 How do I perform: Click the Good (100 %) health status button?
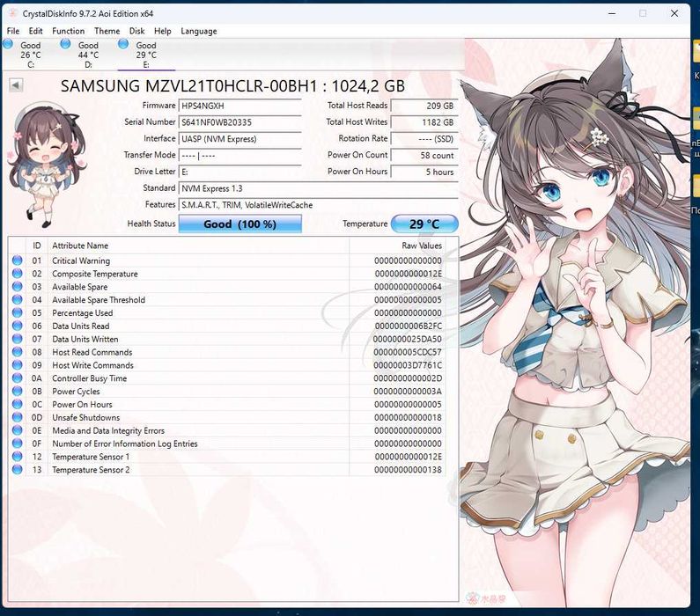click(x=240, y=224)
